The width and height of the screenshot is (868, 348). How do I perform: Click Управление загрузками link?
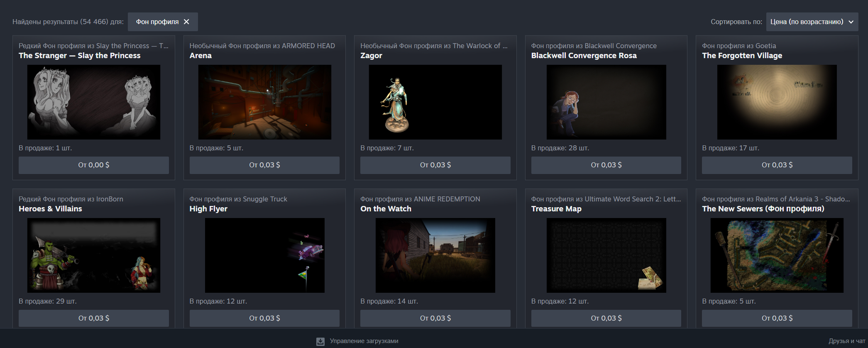[x=364, y=341]
